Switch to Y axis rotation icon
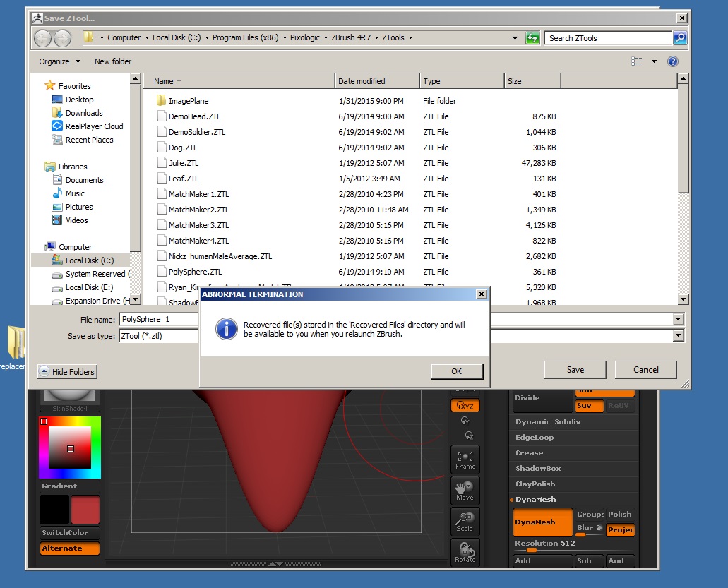The image size is (728, 588). 465,421
